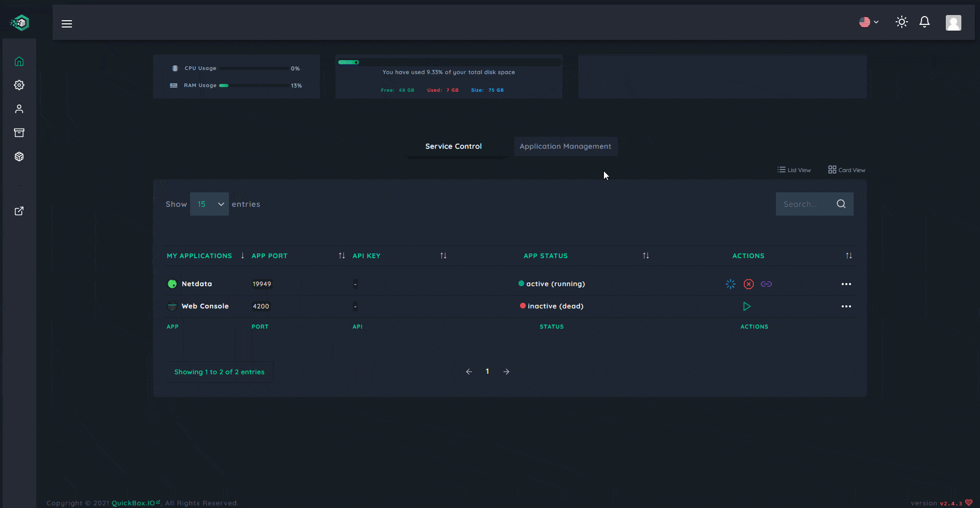Screen dimensions: 980x508
Task: Open the settings gear in the sidebar
Action: click(x=19, y=85)
